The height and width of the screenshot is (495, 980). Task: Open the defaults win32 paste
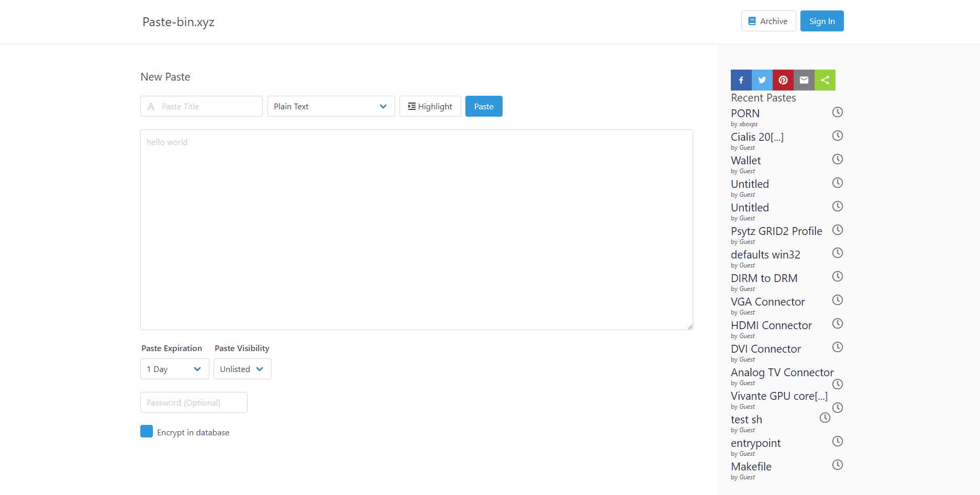(765, 255)
